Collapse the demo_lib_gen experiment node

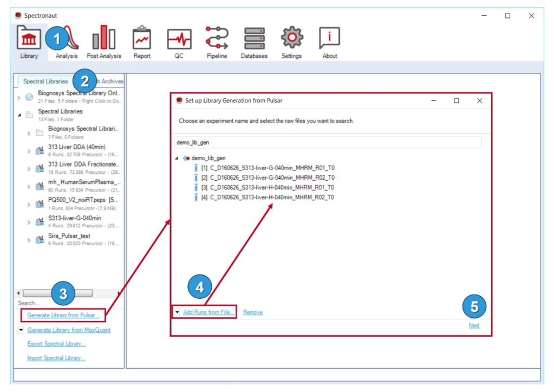[177, 159]
